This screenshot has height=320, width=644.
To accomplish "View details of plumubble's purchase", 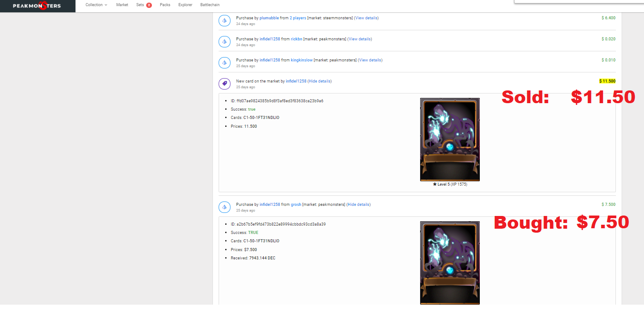I will coord(366,18).
